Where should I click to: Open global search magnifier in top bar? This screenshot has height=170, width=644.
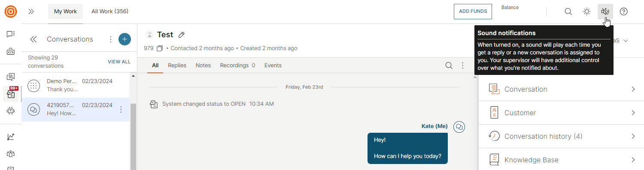[x=568, y=12]
